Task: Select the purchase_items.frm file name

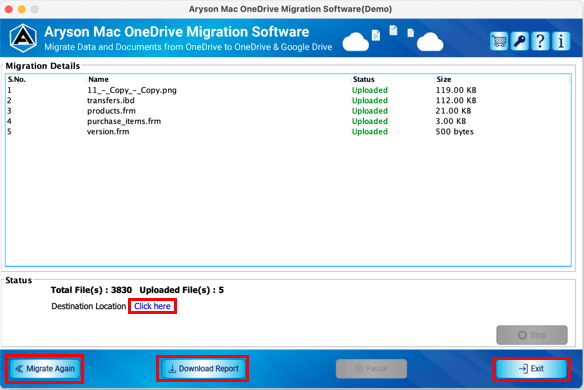Action: (x=124, y=121)
